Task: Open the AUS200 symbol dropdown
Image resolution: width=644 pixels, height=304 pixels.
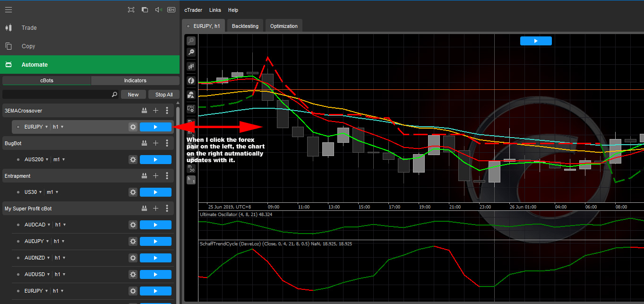Action: tap(36, 159)
